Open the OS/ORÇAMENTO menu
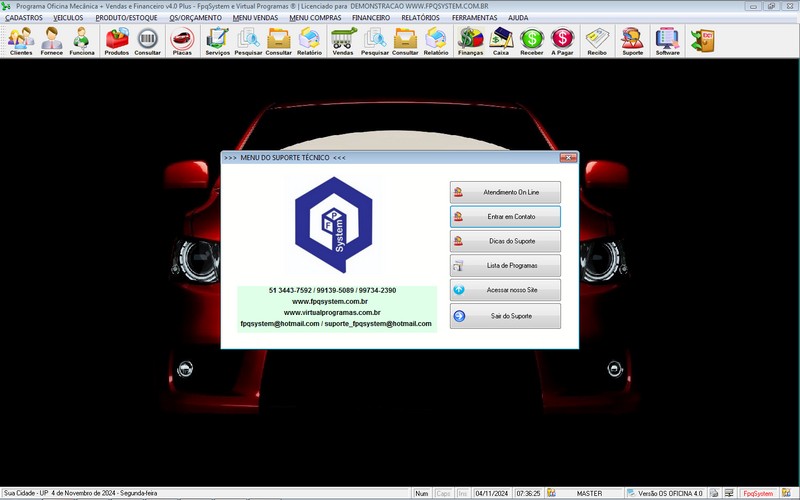This screenshot has height=500, width=800. (x=195, y=18)
